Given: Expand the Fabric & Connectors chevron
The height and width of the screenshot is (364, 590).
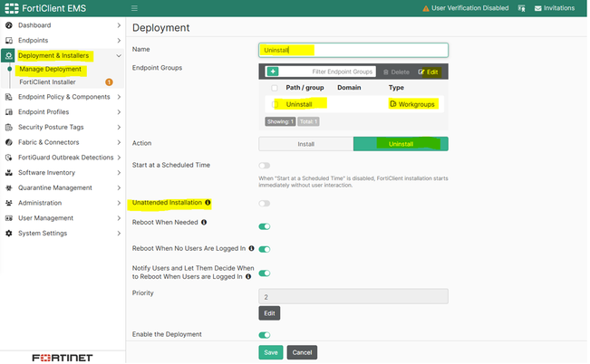Looking at the screenshot, I should [x=119, y=142].
